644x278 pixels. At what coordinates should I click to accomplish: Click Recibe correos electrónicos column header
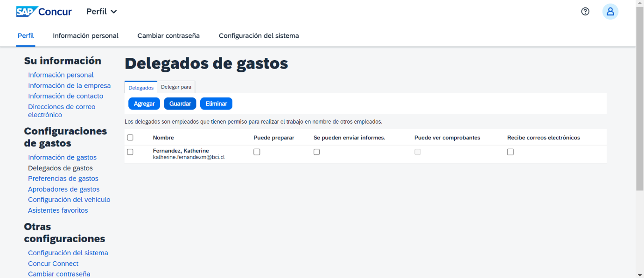(x=544, y=138)
